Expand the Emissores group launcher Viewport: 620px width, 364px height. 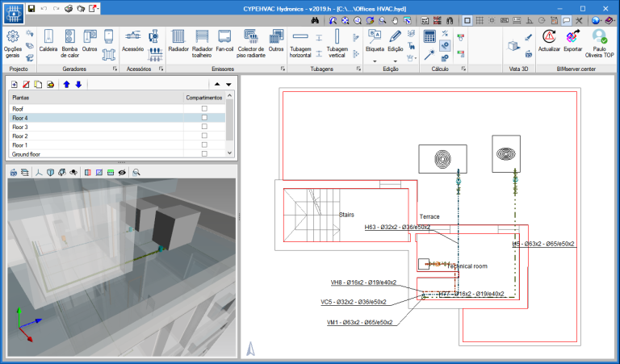pos(283,69)
